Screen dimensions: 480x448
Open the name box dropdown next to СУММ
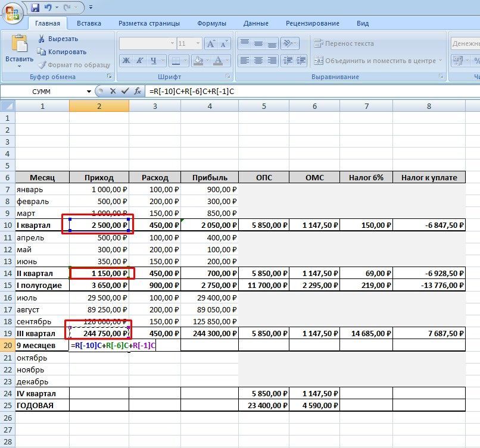89,91
